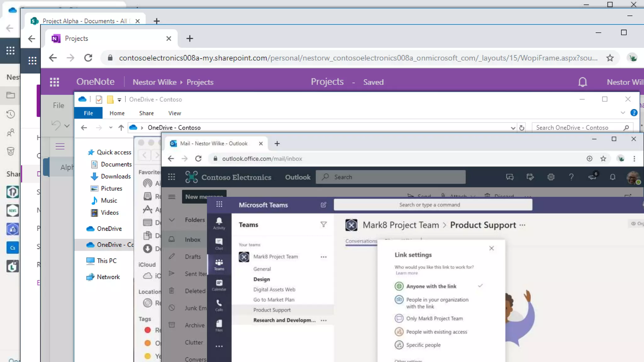Viewport: 644px width, 362px height.
Task: Open the Design channel
Action: click(x=261, y=279)
